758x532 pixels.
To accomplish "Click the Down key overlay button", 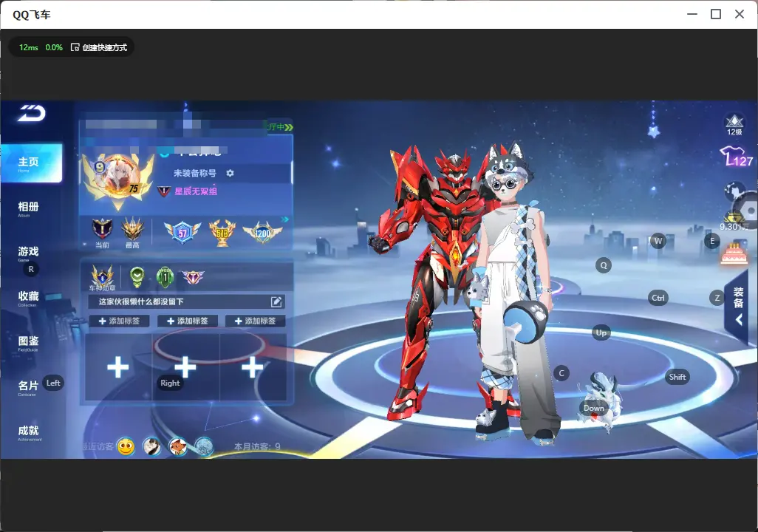I will pyautogui.click(x=594, y=408).
